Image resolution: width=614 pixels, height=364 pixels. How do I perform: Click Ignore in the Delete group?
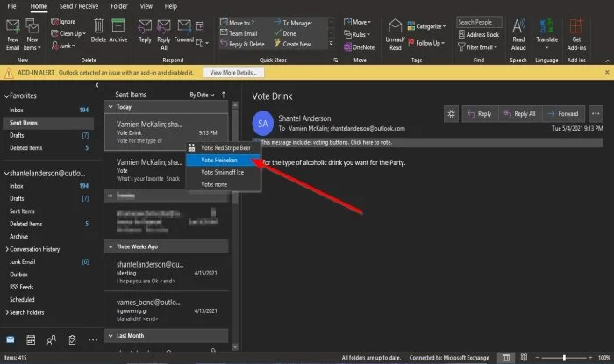coord(63,22)
